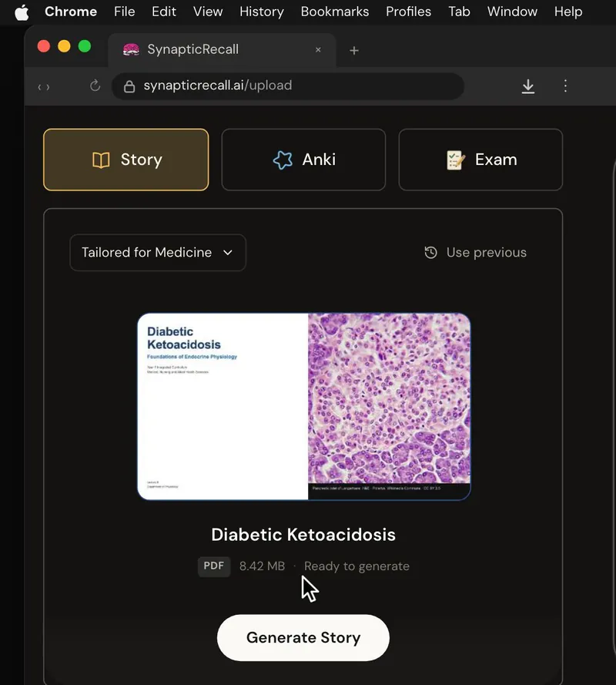Open the Chrome application menu
This screenshot has width=616, height=685.
[x=71, y=12]
